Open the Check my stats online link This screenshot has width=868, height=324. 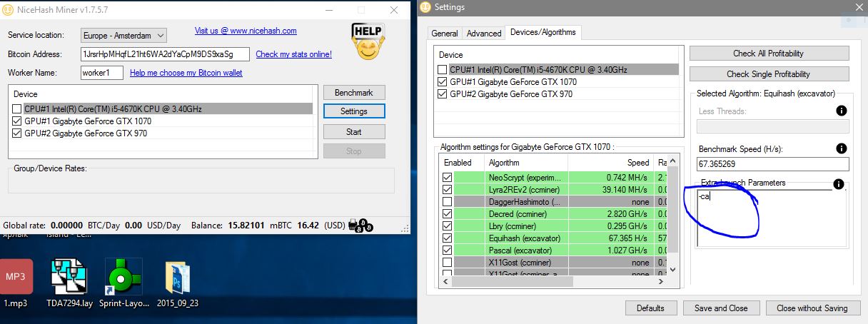[293, 54]
